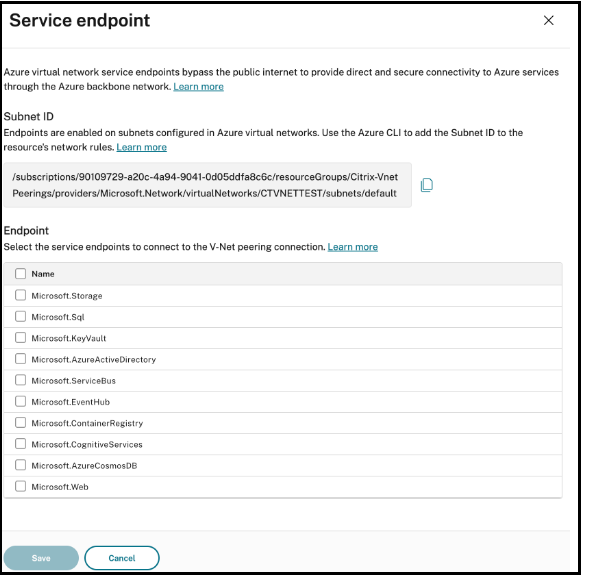Copy the Subnet ID to clipboard
The image size is (589, 577).
coord(426,185)
